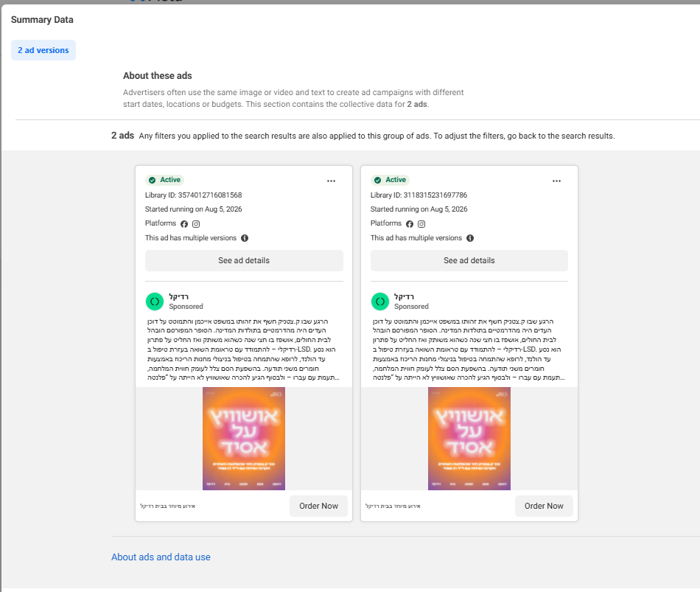Select Library ID: 3118315231697786 text
Viewport: 700px width, 592px height.
pos(419,195)
